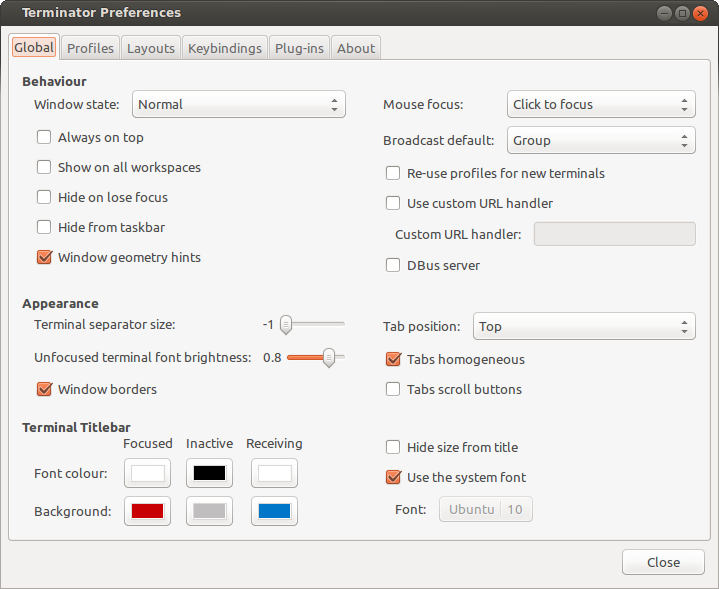Expand the Mouse focus combo box
This screenshot has width=719, height=589.
point(601,104)
